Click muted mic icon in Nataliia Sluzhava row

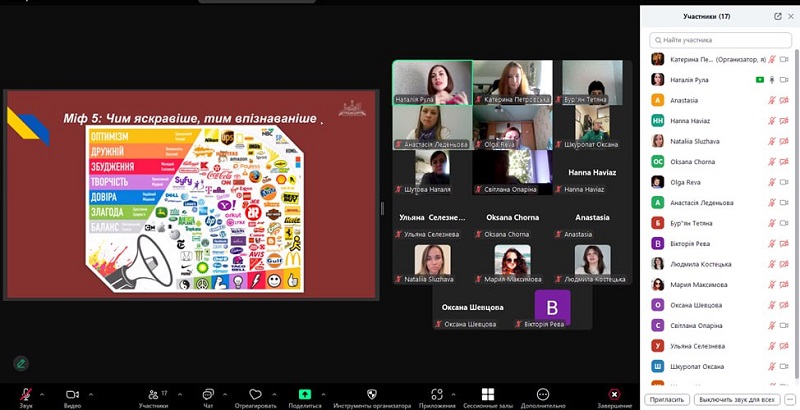point(772,141)
